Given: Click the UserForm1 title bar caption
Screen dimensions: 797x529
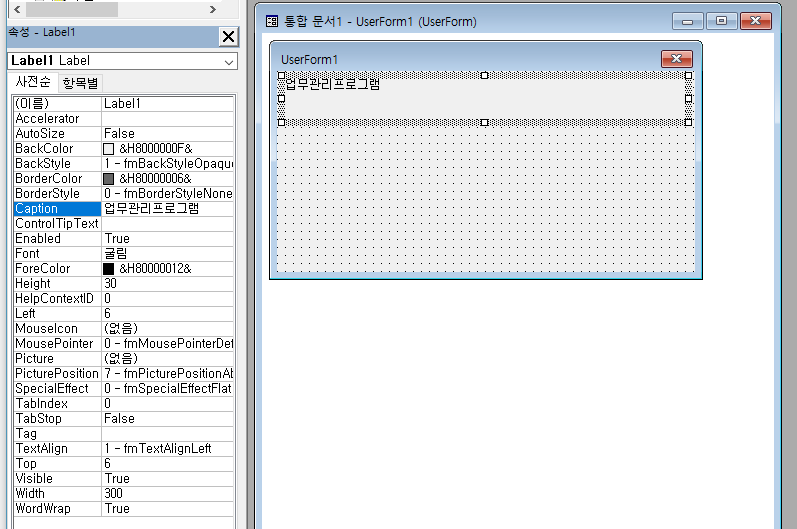Looking at the screenshot, I should coord(309,59).
